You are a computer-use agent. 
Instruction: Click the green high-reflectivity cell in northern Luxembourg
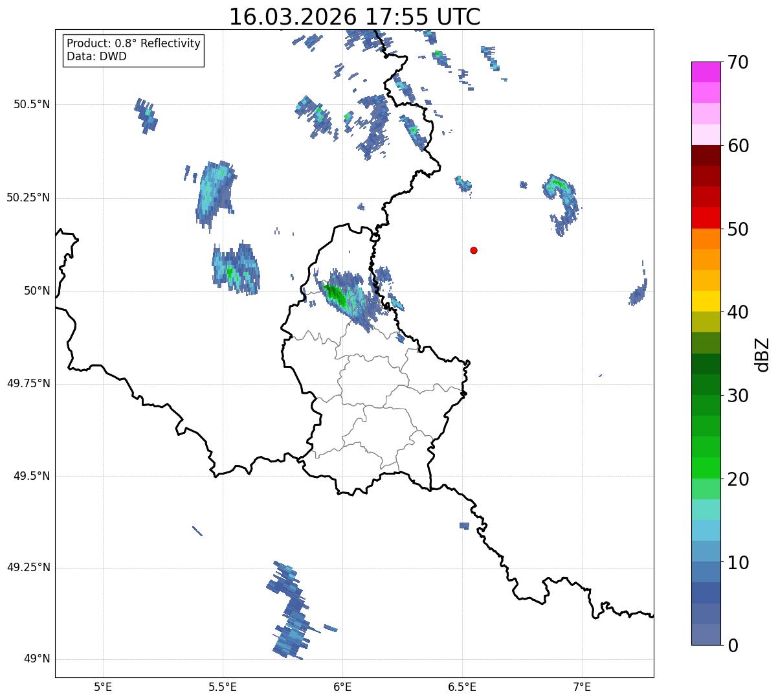point(337,296)
